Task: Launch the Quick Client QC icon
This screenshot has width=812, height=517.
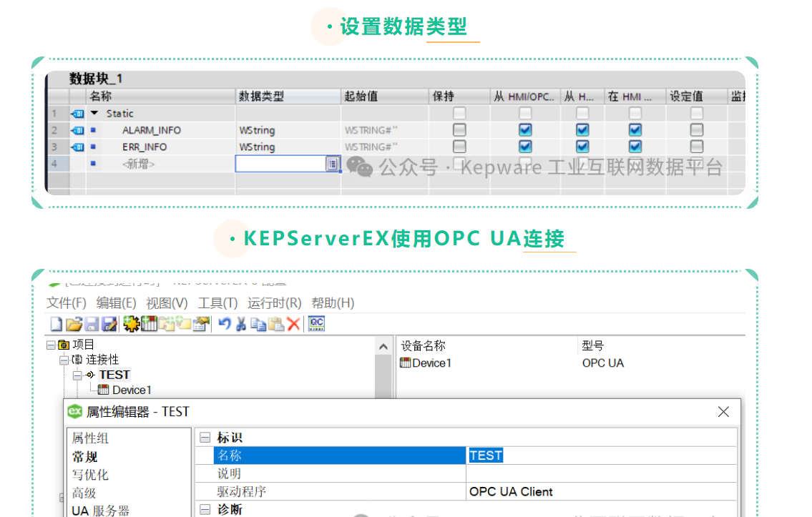Action: click(316, 323)
